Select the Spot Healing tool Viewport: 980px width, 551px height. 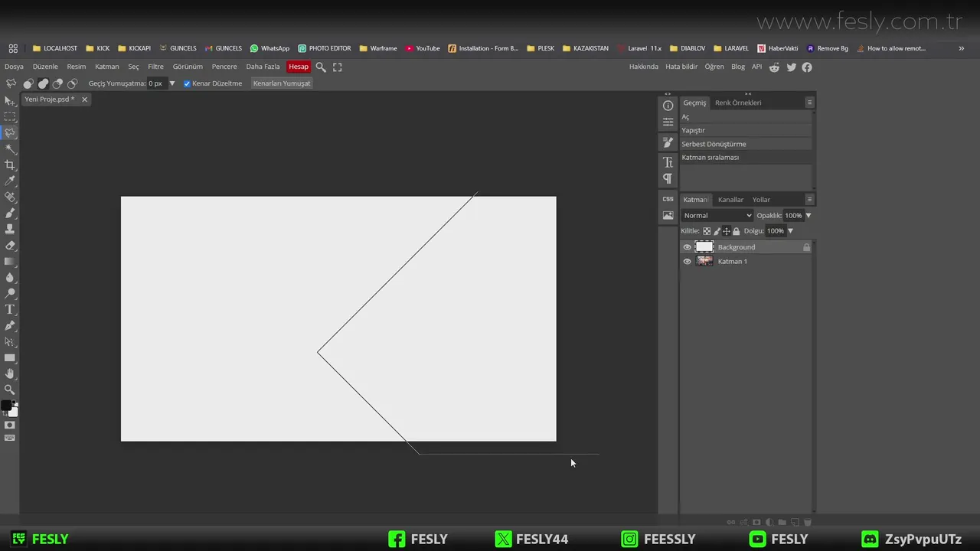pyautogui.click(x=10, y=197)
